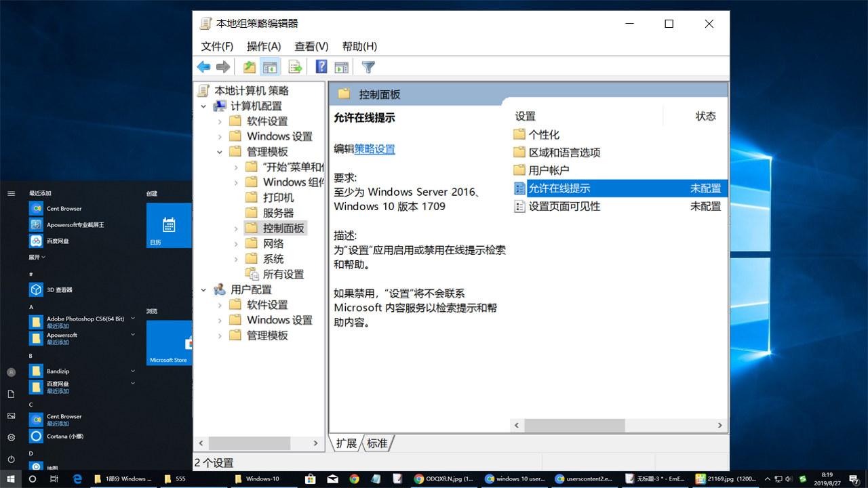Click the Documents icon in Start sidebar
This screenshot has width=868, height=488.
11,394
